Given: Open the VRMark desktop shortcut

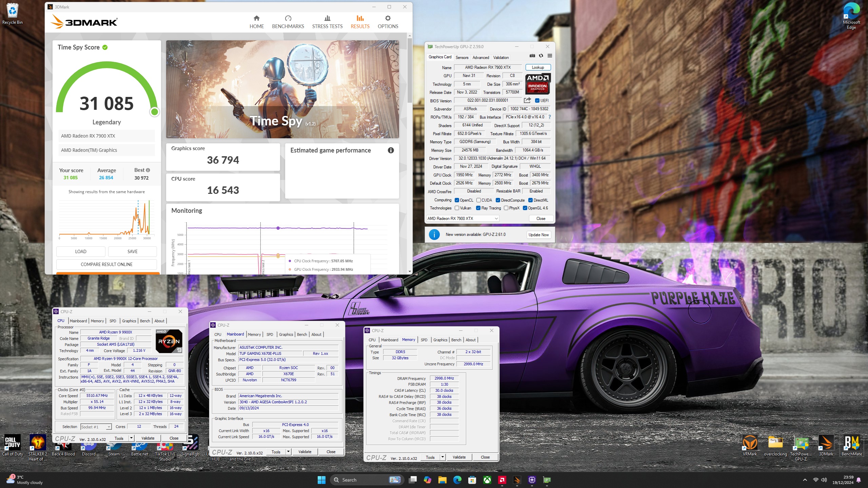Looking at the screenshot, I should tap(750, 446).
